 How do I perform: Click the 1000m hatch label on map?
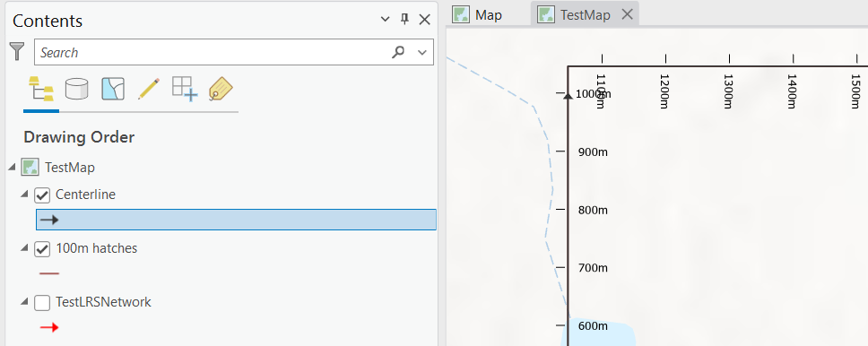coord(594,94)
